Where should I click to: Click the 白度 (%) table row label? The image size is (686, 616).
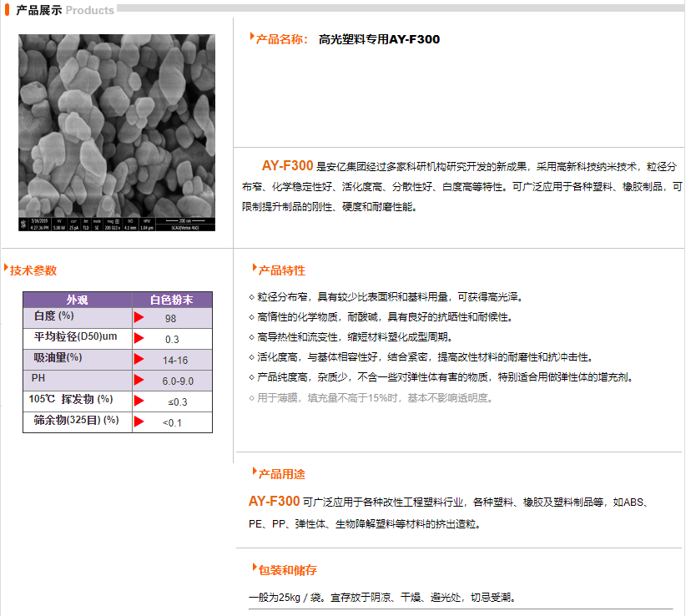53,316
